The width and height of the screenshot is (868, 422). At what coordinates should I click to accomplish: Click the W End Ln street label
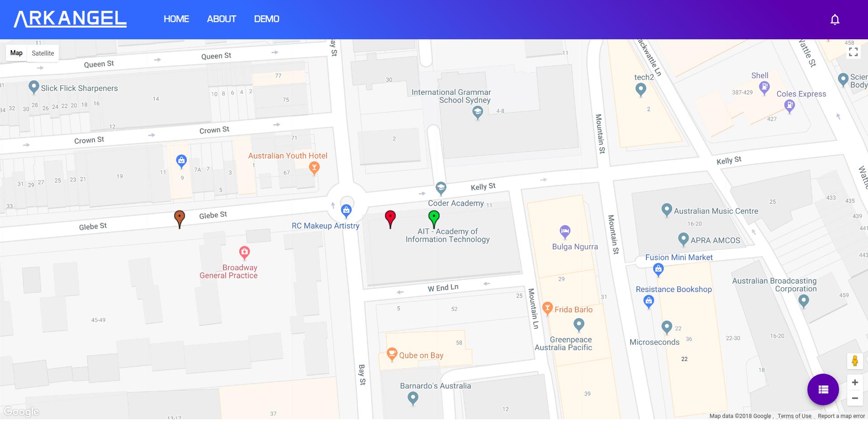[443, 288]
